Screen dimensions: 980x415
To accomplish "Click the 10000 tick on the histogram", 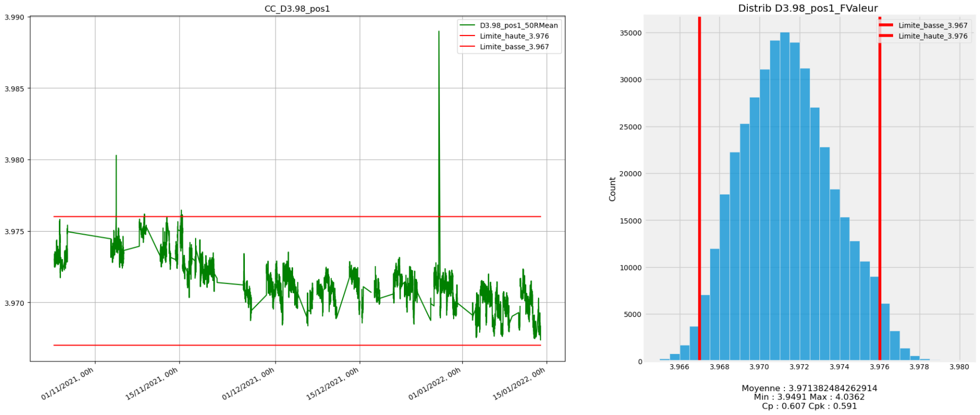I will point(631,268).
